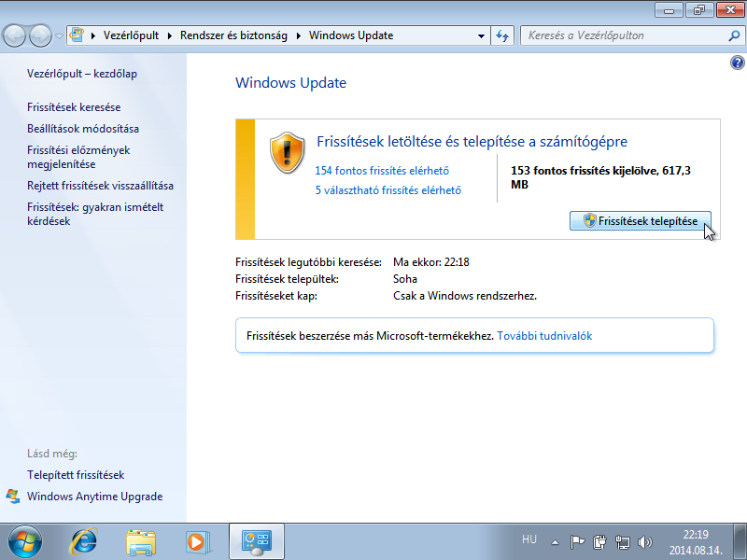Restore down the Windows Update window

tap(699, 10)
